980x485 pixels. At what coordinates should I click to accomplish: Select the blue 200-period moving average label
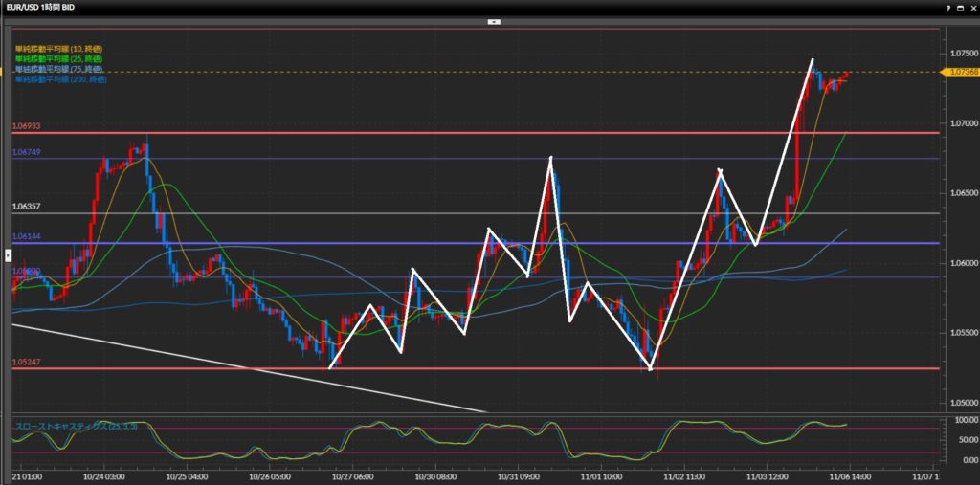[60, 79]
